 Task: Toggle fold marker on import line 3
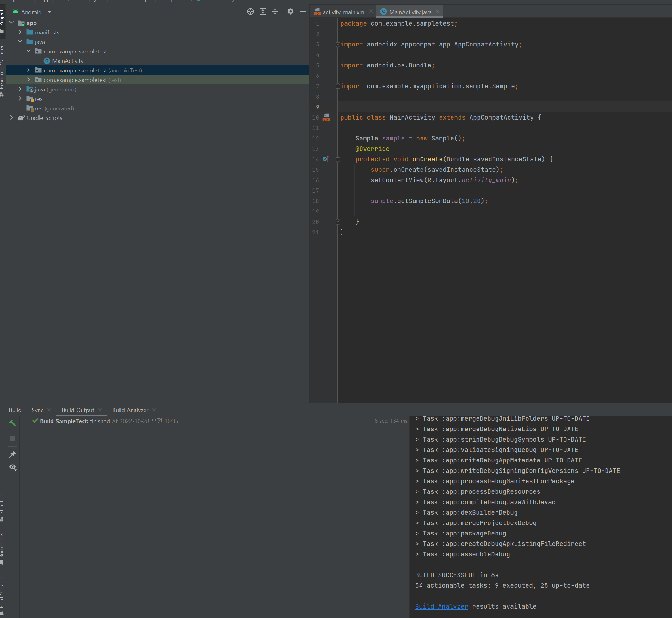click(x=338, y=45)
